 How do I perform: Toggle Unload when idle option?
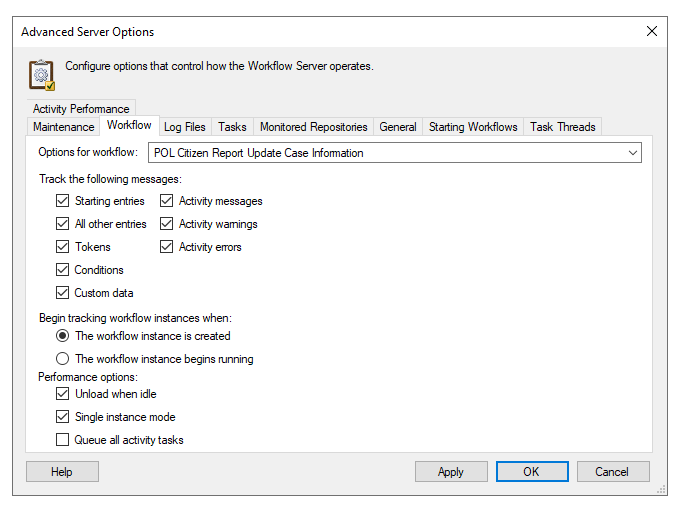63,394
